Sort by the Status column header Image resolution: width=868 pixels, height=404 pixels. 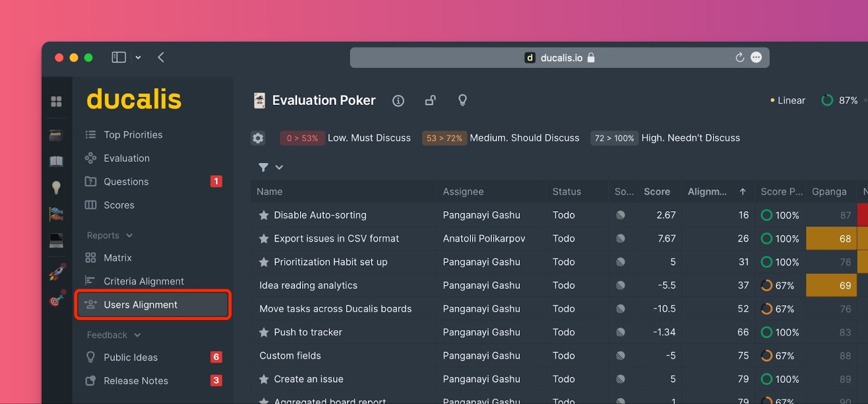(x=566, y=192)
